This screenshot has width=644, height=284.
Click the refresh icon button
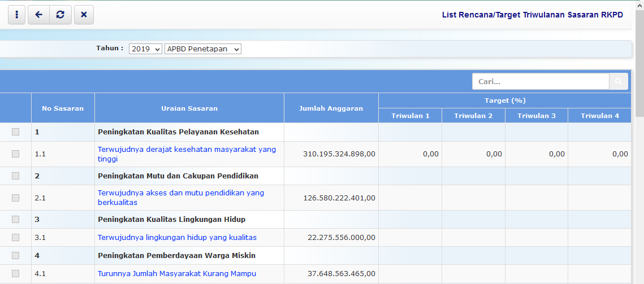[x=60, y=15]
